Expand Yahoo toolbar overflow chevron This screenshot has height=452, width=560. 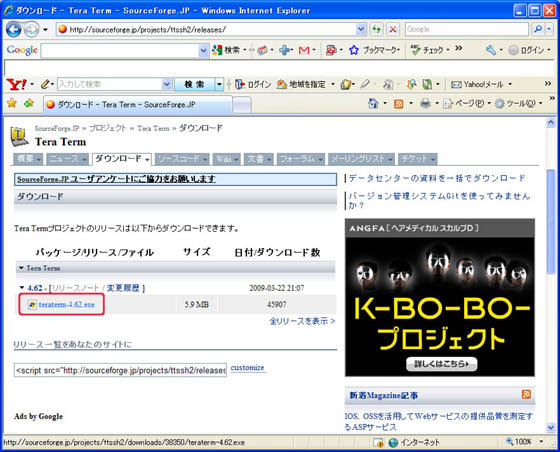point(548,83)
